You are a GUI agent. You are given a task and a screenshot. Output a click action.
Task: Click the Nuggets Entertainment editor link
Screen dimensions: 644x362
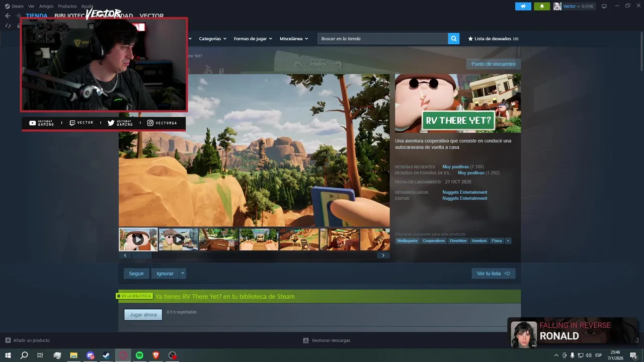coord(464,198)
